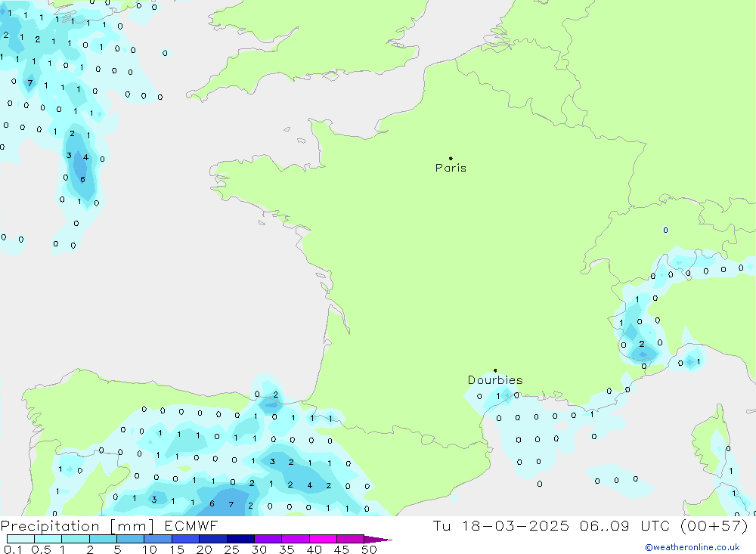Pick the 15–20 mm legend swatch
Screen dimensions: 756x554
point(186,539)
